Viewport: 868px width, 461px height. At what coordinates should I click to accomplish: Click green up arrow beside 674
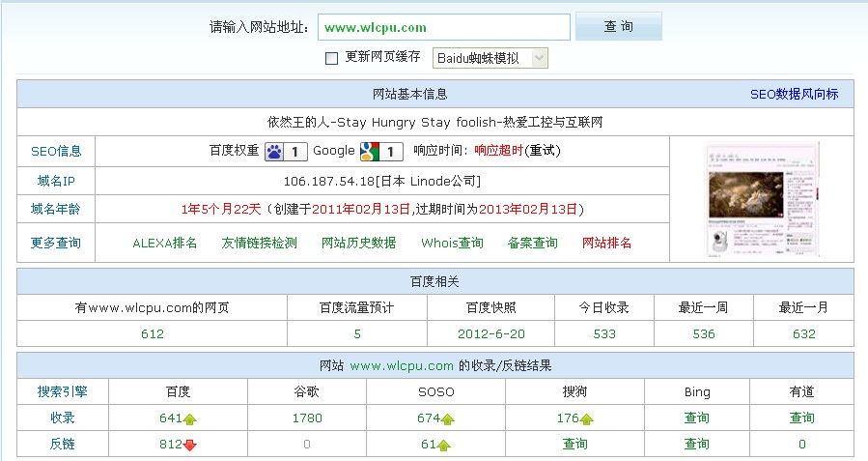pos(448,419)
